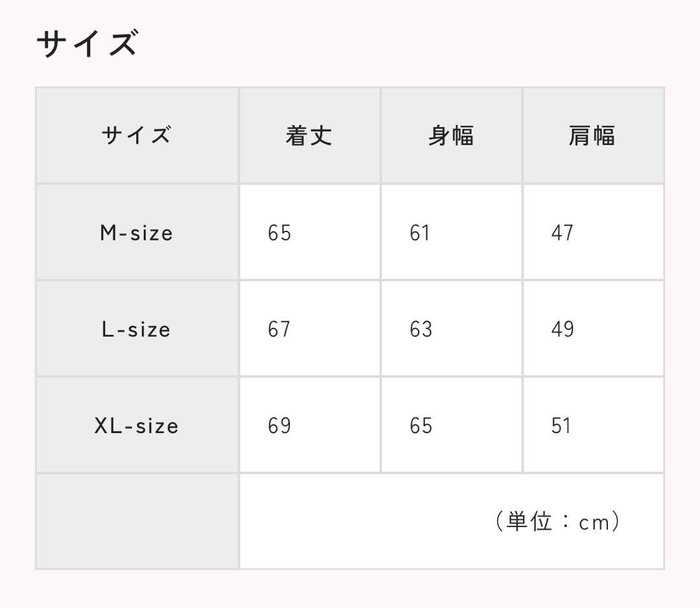Click the empty gray cell below XL-size

(137, 522)
